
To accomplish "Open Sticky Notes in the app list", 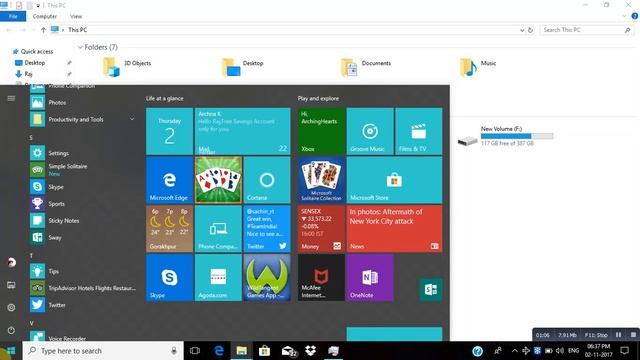I will (82, 220).
